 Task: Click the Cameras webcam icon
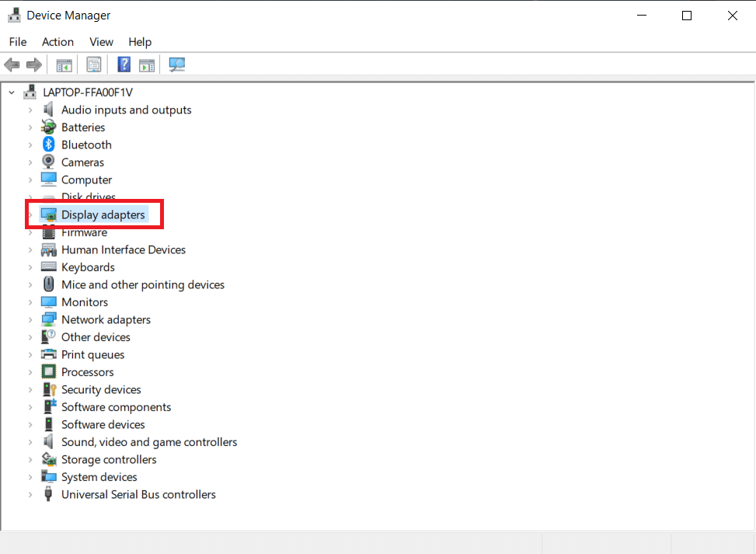49,162
